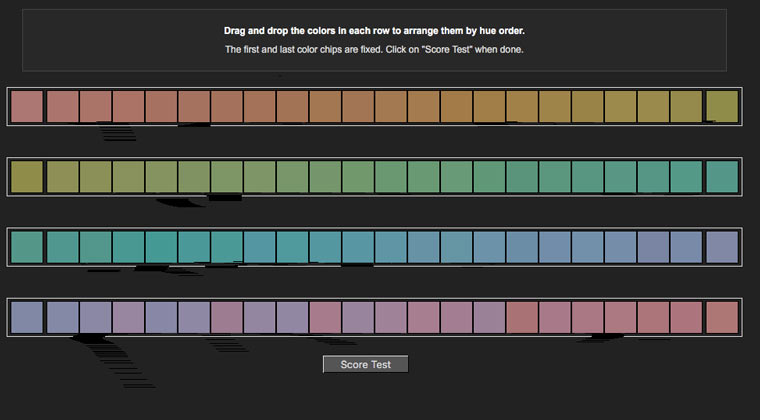This screenshot has height=420, width=760.
Task: Select the fixed teal last chip in row two
Action: coord(722,177)
